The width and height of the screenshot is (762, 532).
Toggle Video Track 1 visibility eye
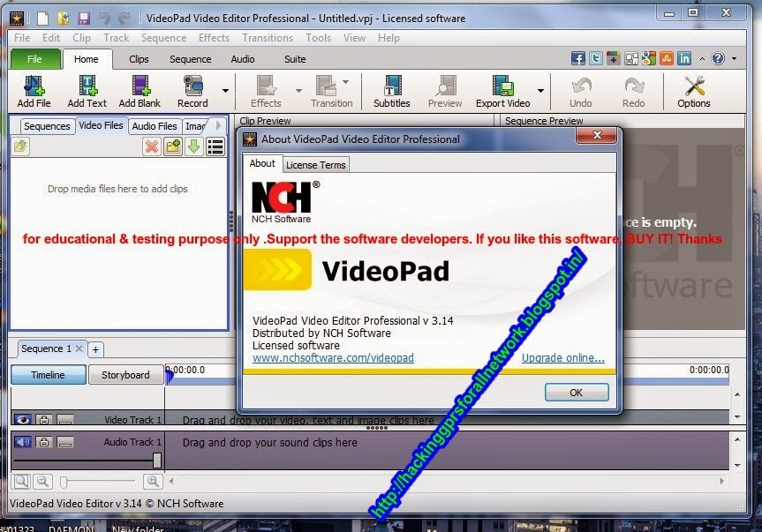[22, 419]
